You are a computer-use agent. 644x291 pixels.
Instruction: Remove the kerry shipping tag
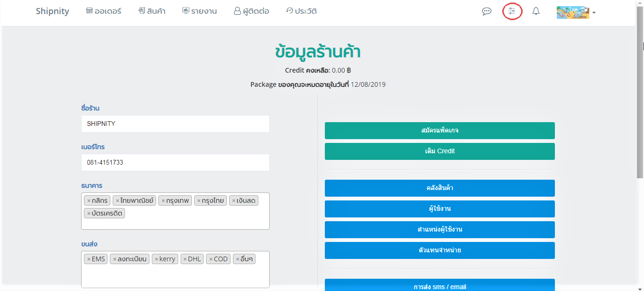(157, 259)
